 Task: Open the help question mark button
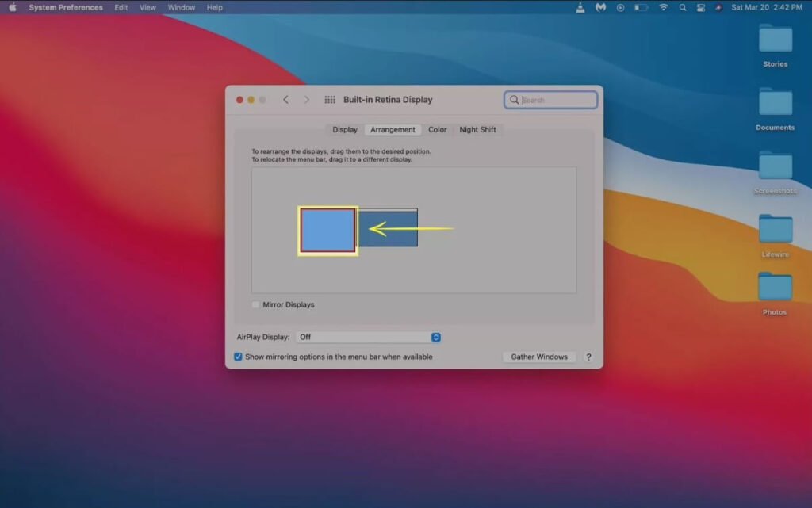click(x=588, y=357)
